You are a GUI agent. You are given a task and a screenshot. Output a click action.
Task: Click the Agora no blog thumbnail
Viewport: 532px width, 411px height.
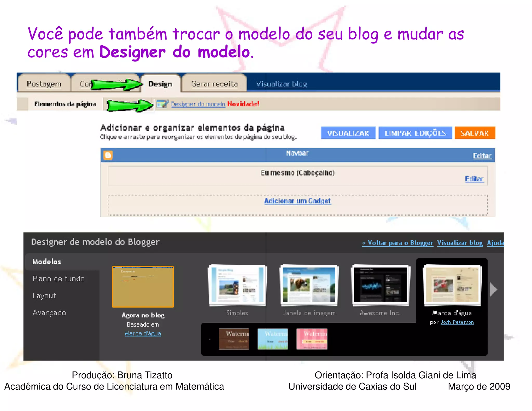pyautogui.click(x=143, y=287)
